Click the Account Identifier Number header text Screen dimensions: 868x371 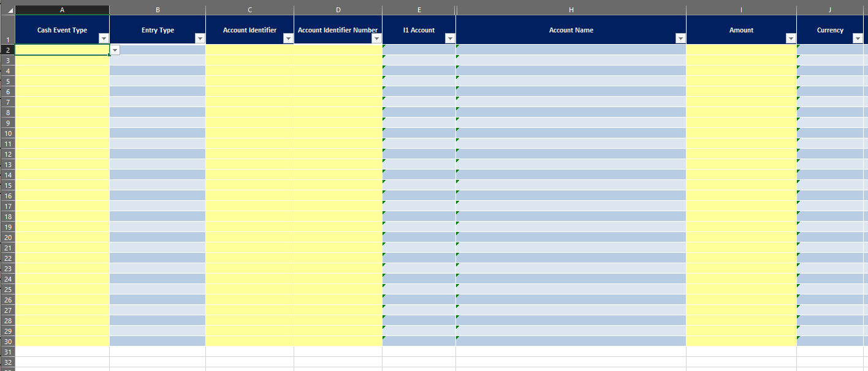[338, 30]
